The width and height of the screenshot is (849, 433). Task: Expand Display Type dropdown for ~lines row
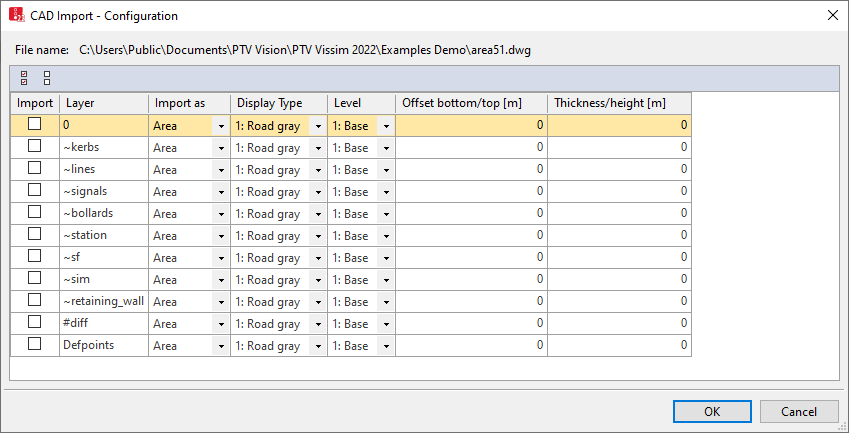[x=317, y=170]
